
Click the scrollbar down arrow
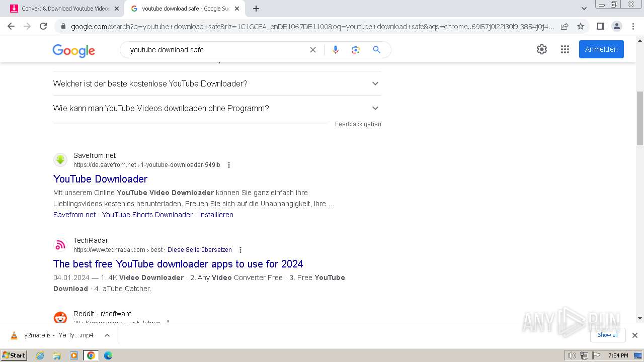coord(640,318)
